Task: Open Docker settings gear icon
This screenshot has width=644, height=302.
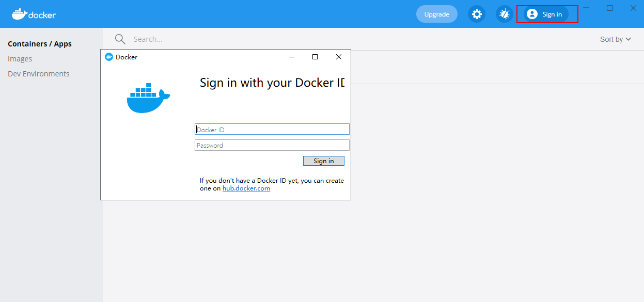Action: pos(477,14)
